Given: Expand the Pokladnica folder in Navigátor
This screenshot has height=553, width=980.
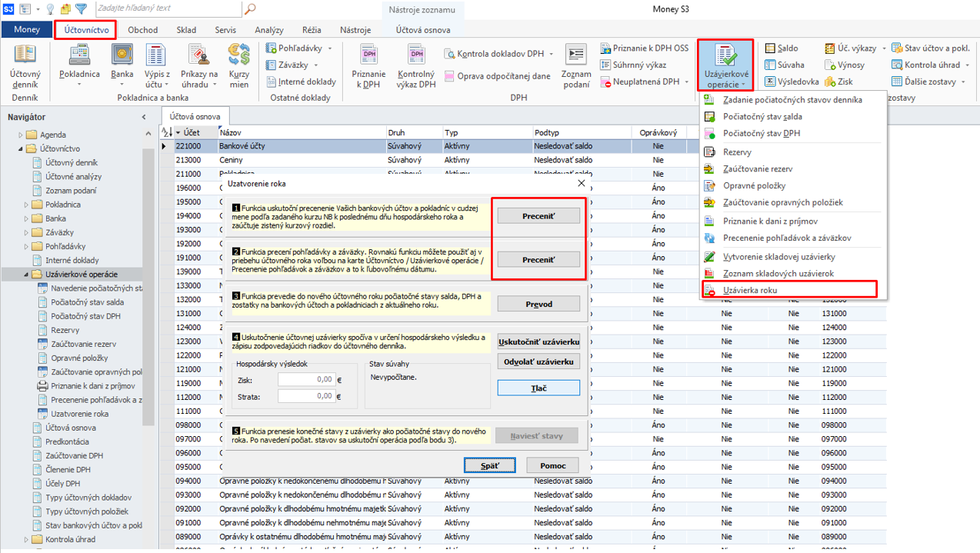Looking at the screenshot, I should point(26,205).
